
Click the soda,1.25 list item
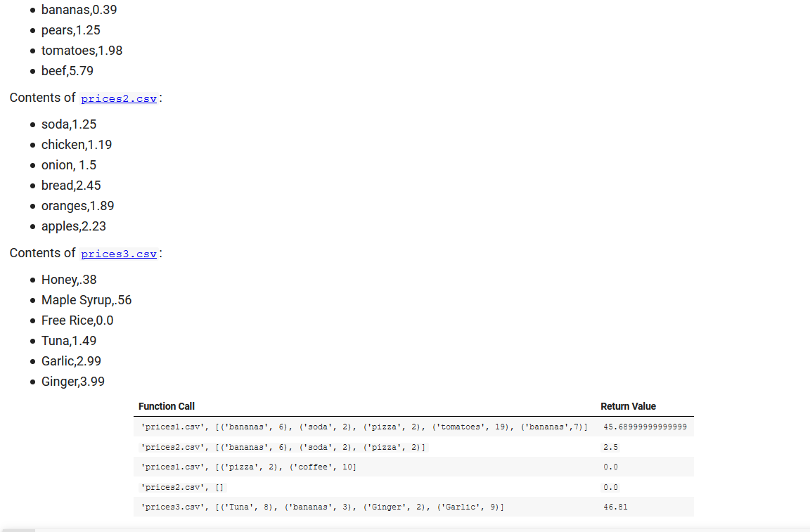coord(69,124)
